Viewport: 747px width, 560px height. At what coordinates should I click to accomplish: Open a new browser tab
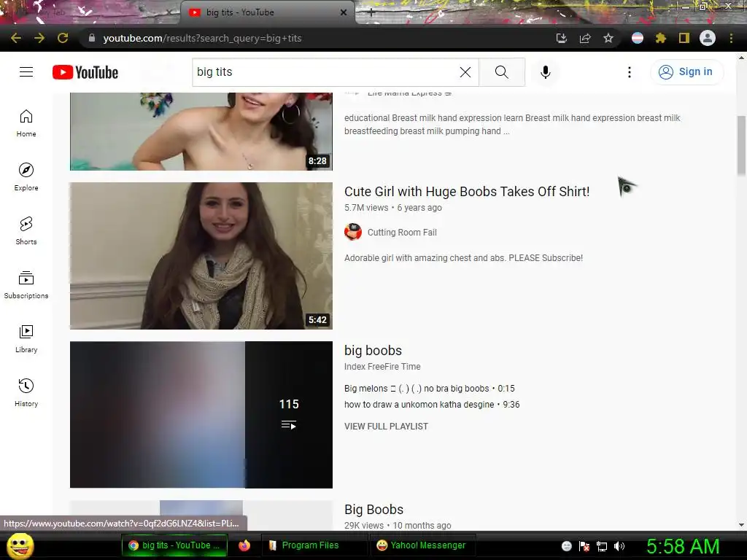point(371,13)
